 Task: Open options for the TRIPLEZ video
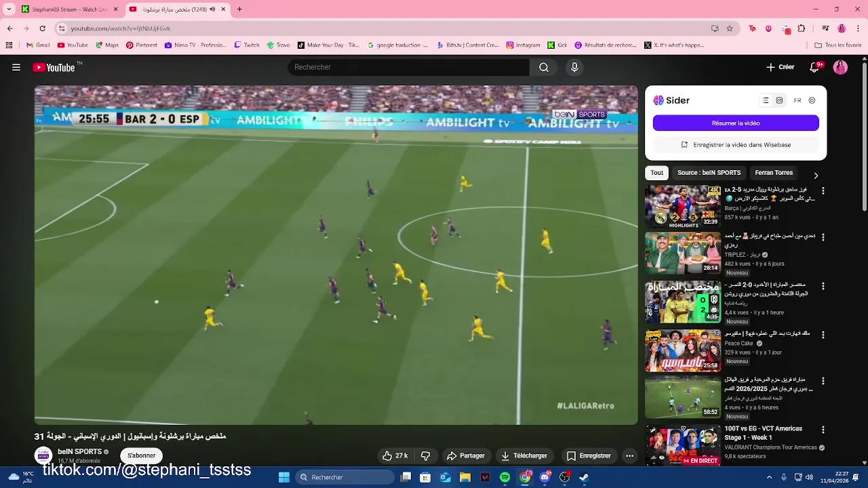[823, 238]
